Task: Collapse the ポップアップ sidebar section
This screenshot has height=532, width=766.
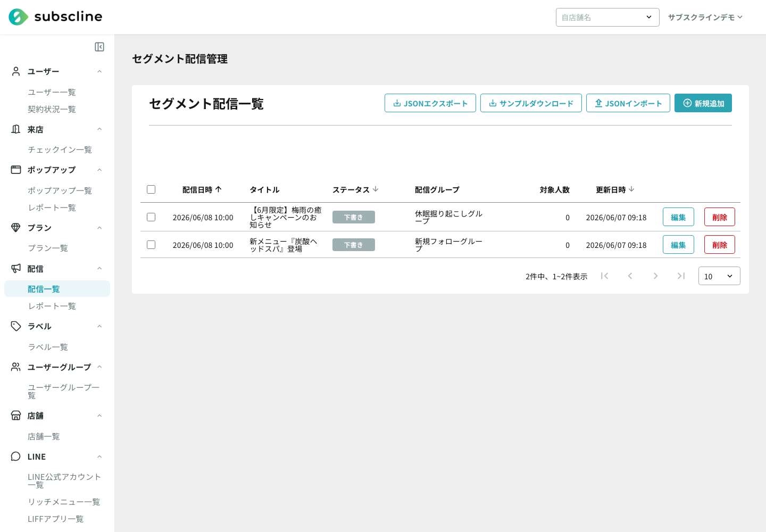Action: (99, 170)
